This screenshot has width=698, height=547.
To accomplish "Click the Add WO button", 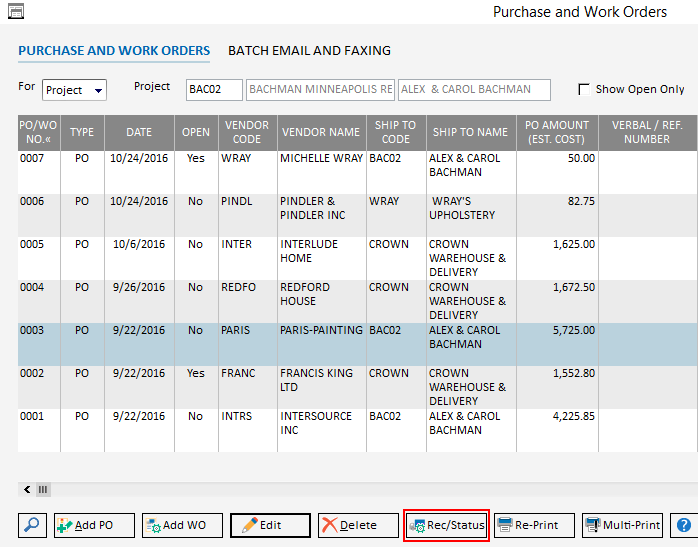I will [x=182, y=525].
